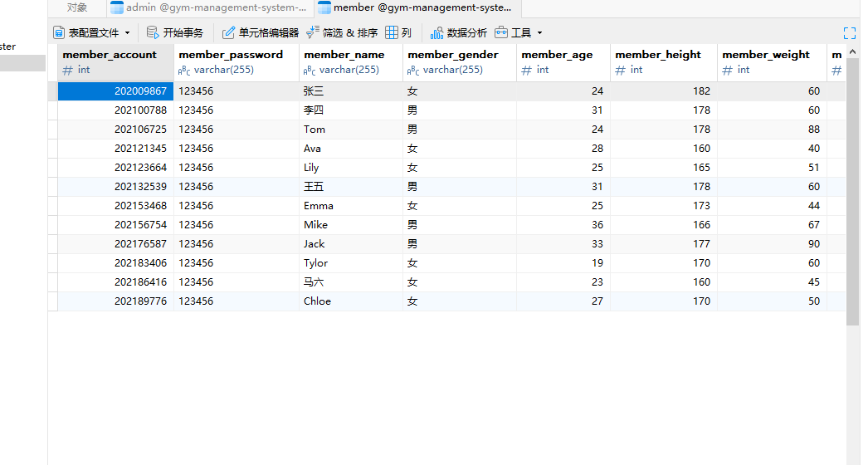Click the 列 columns button
The image size is (868, 465).
click(x=398, y=32)
